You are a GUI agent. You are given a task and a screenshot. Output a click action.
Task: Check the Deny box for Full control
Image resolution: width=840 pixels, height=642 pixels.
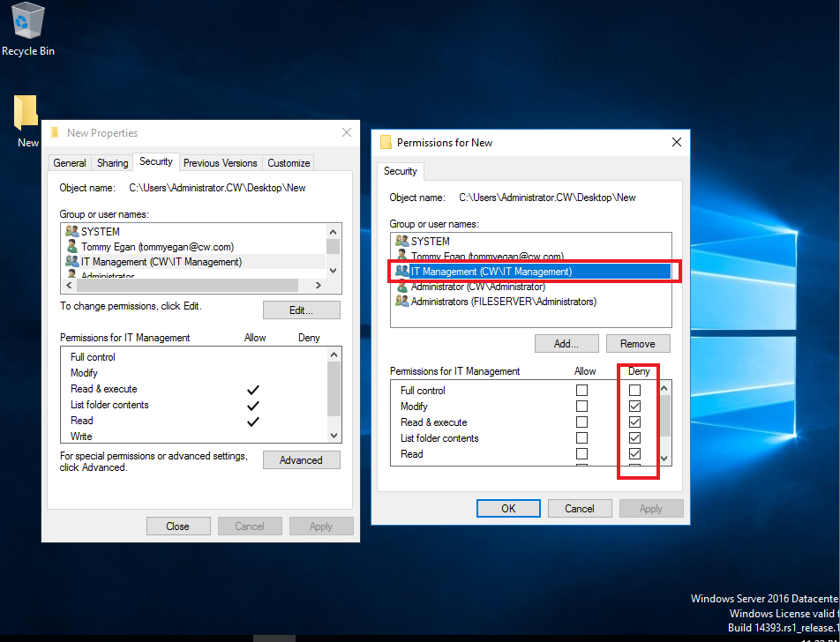634,391
